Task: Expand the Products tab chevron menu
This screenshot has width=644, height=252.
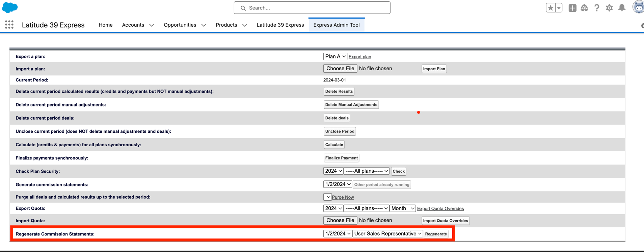Action: coord(245,25)
